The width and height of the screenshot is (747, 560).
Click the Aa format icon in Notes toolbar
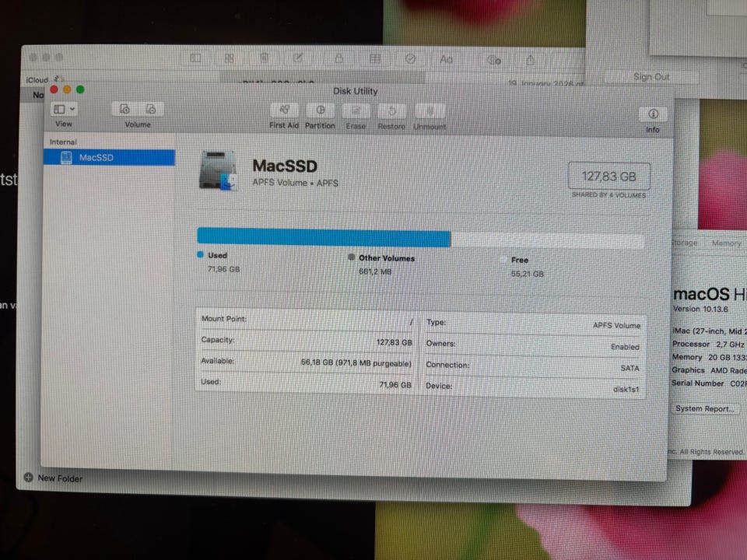447,59
